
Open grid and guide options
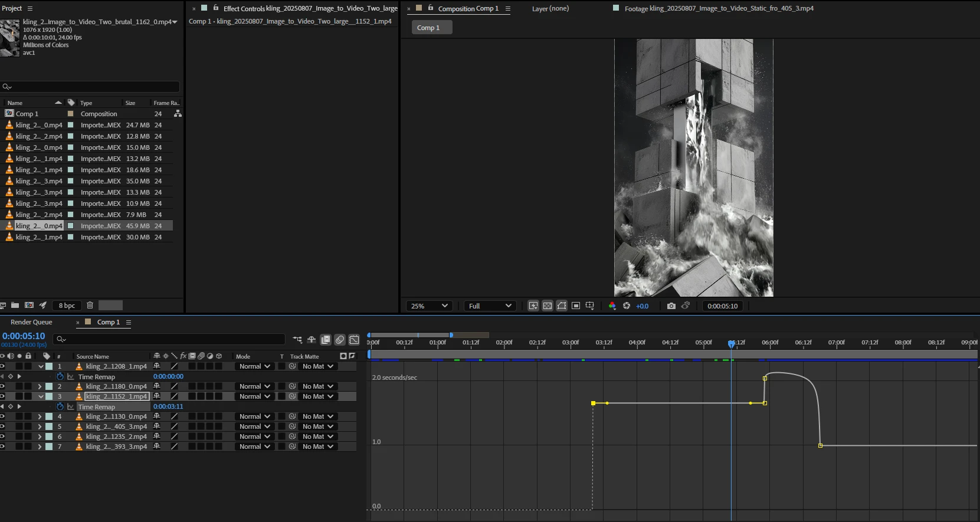pyautogui.click(x=590, y=306)
